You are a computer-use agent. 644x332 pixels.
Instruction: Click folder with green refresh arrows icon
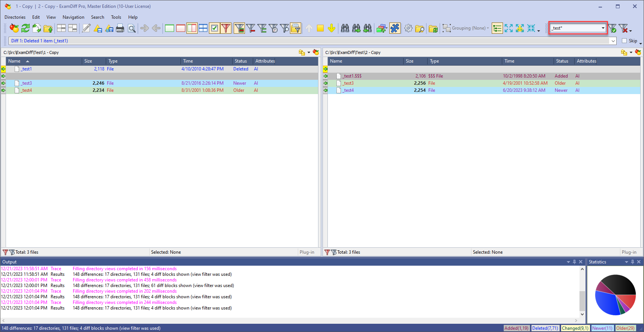point(433,28)
